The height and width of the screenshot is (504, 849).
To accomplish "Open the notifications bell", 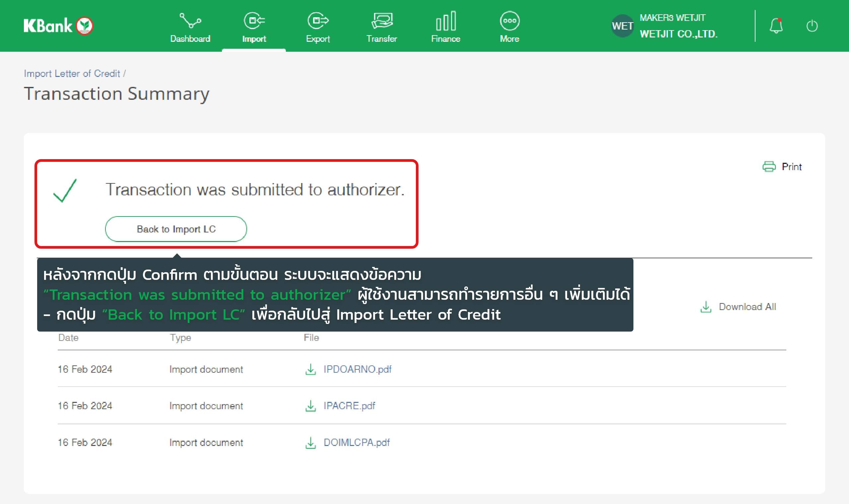I will 776,26.
